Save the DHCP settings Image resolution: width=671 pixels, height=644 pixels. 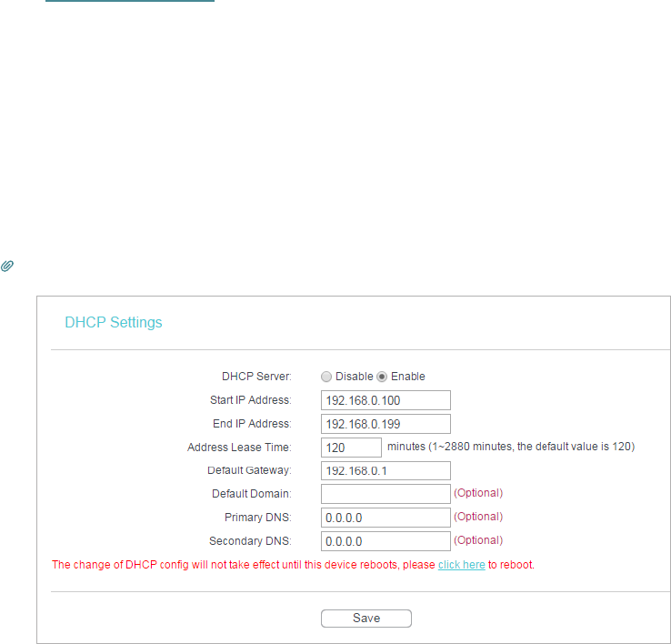[366, 619]
